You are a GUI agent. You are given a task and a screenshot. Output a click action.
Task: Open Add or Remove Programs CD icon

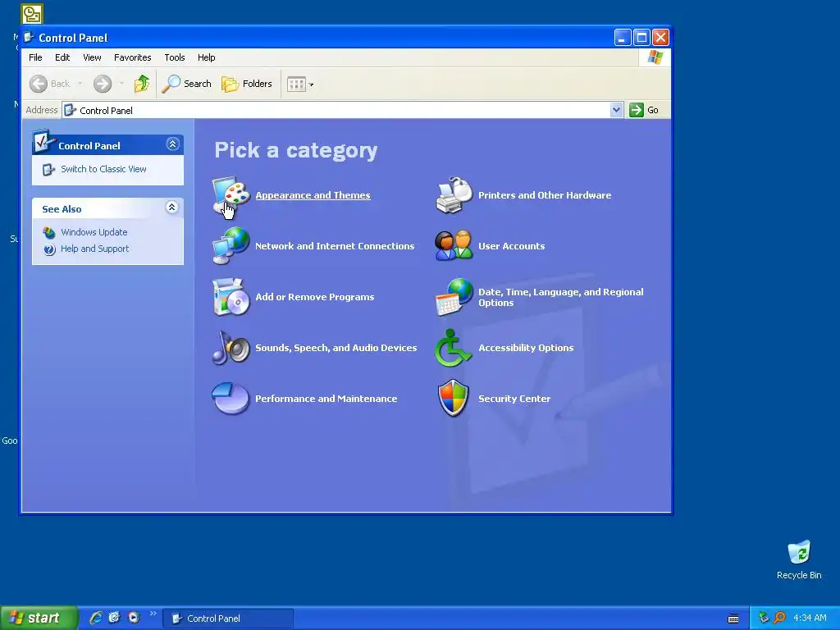point(231,297)
